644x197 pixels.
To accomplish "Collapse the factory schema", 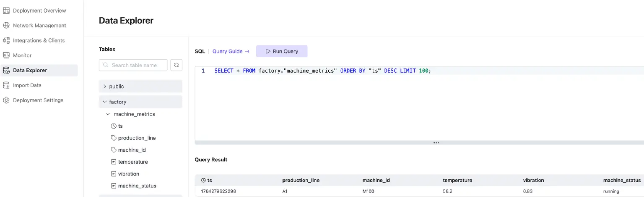I will 105,102.
